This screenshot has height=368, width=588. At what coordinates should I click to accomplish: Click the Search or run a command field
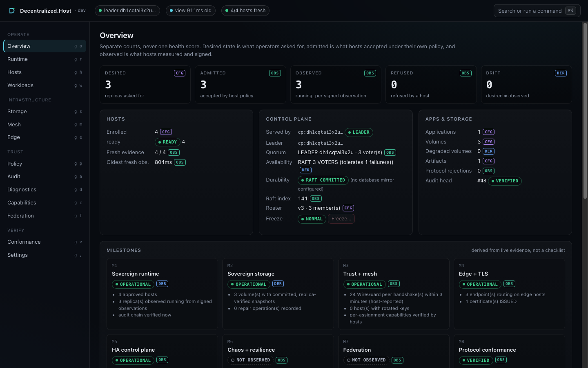point(537,11)
